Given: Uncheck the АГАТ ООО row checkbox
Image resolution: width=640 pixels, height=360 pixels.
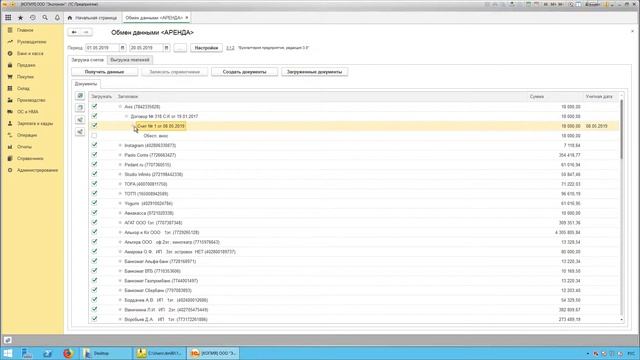Looking at the screenshot, I should [x=94, y=222].
